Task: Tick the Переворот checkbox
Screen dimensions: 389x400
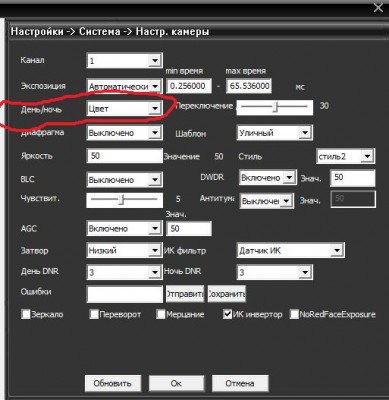Action: tap(94, 314)
